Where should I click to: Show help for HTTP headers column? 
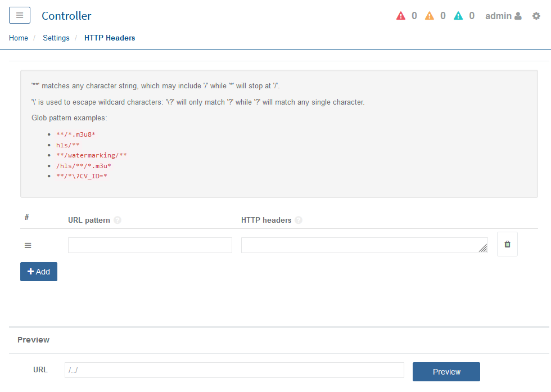click(x=299, y=220)
